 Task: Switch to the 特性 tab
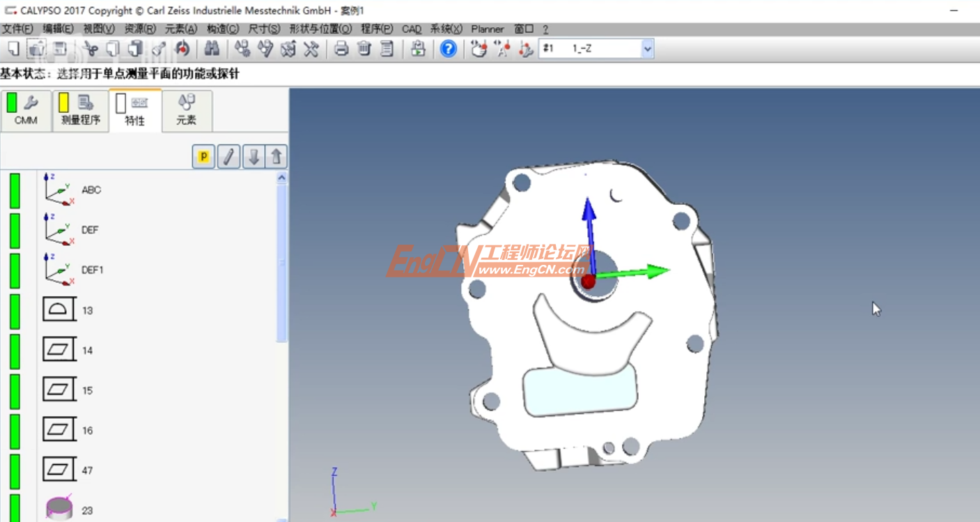(x=135, y=110)
